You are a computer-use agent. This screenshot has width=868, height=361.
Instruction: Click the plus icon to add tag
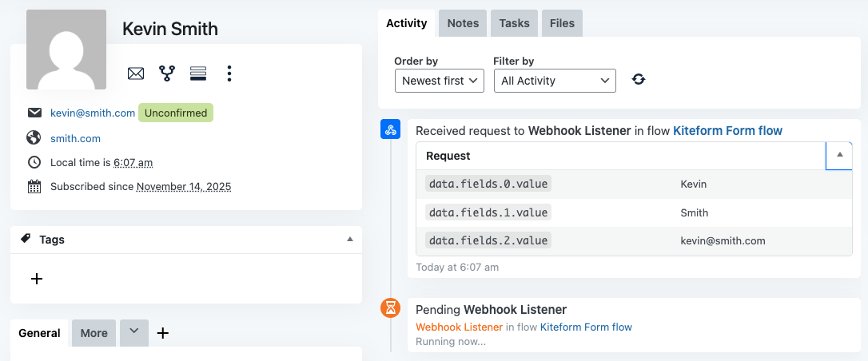click(x=36, y=279)
